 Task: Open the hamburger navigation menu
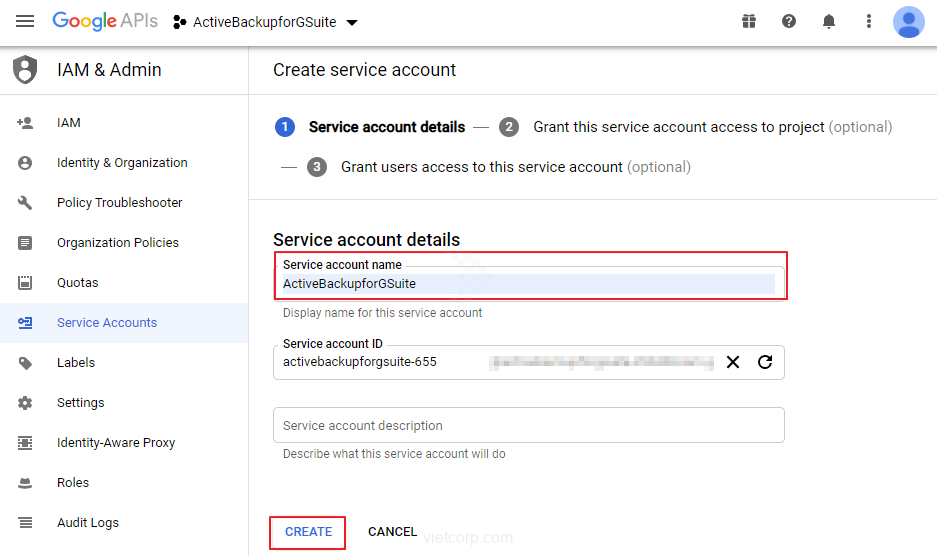[x=25, y=21]
